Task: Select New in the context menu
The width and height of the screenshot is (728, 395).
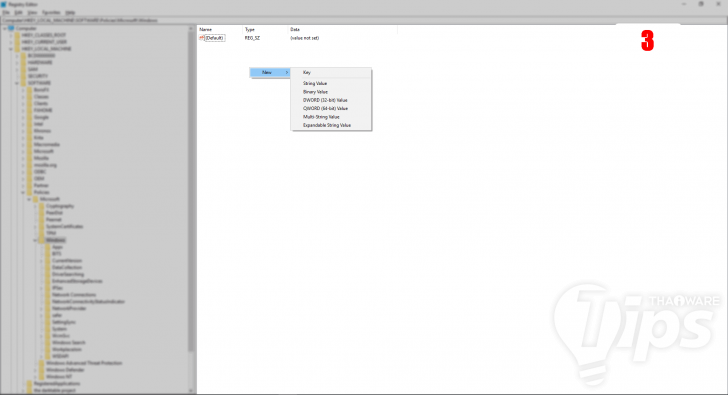Action: click(270, 72)
